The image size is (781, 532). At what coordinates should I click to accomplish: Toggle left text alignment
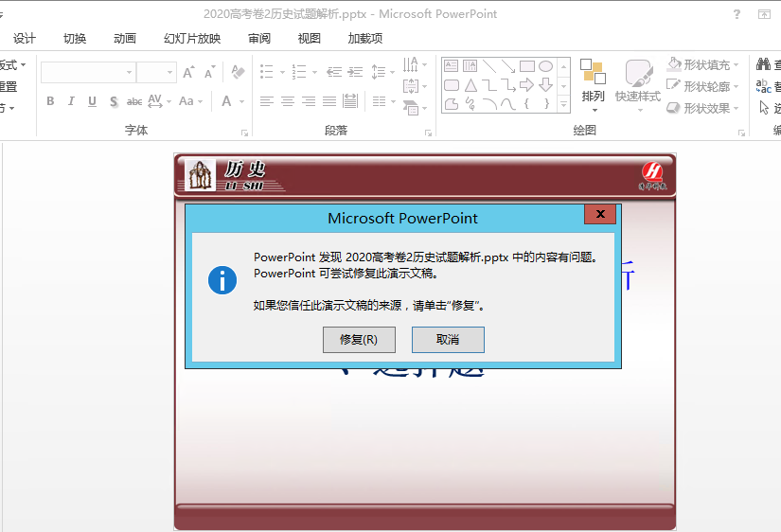tap(267, 101)
